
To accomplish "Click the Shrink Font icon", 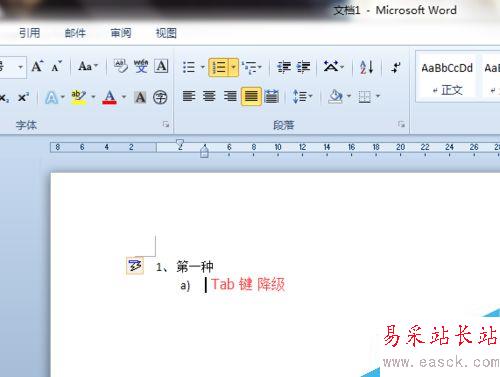I will (x=57, y=67).
